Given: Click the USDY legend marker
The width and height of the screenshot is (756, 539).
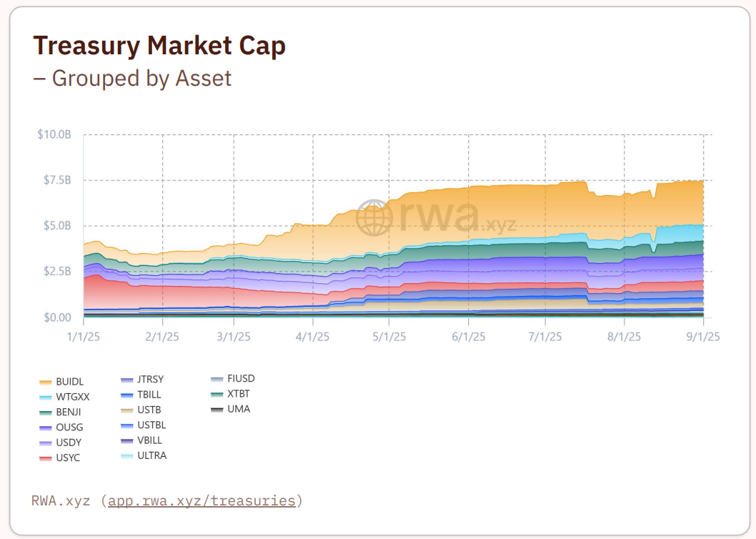Looking at the screenshot, I should pos(46,442).
